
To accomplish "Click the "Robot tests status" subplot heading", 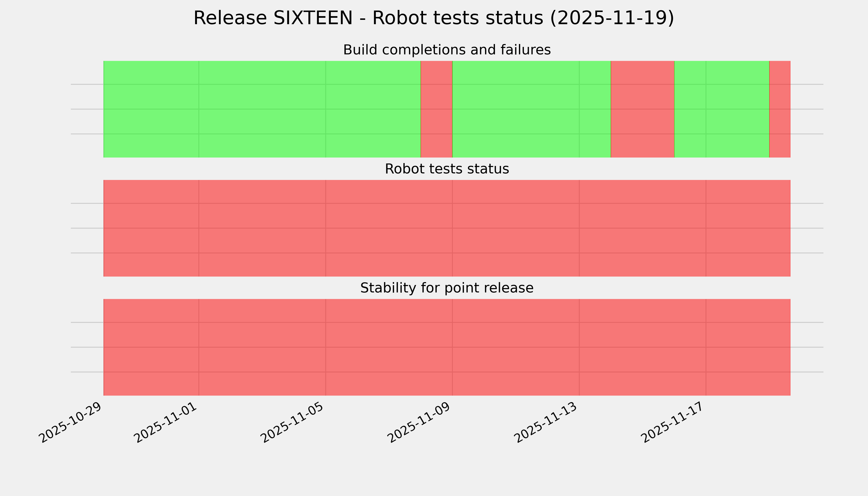I will [447, 169].
